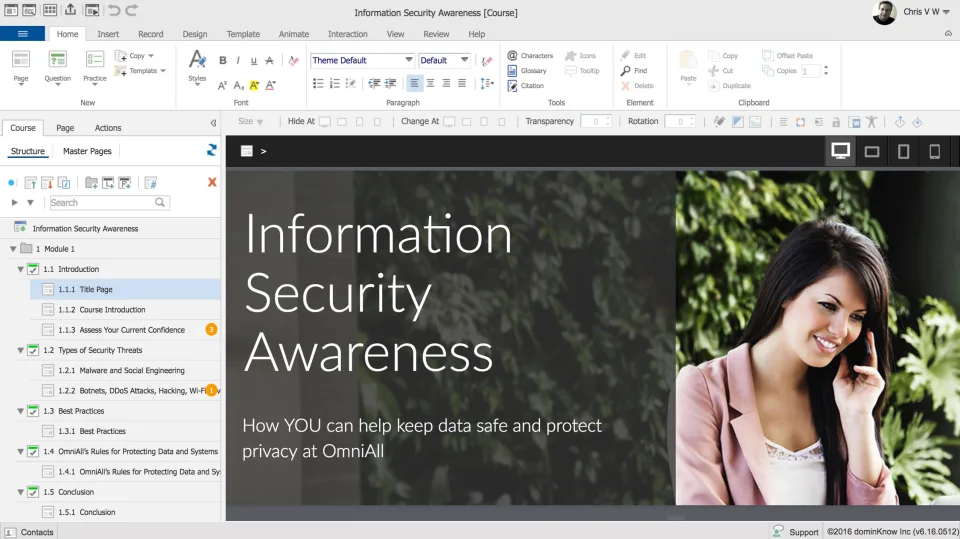
Task: Apply Strikethrough formatting
Action: tap(269, 60)
